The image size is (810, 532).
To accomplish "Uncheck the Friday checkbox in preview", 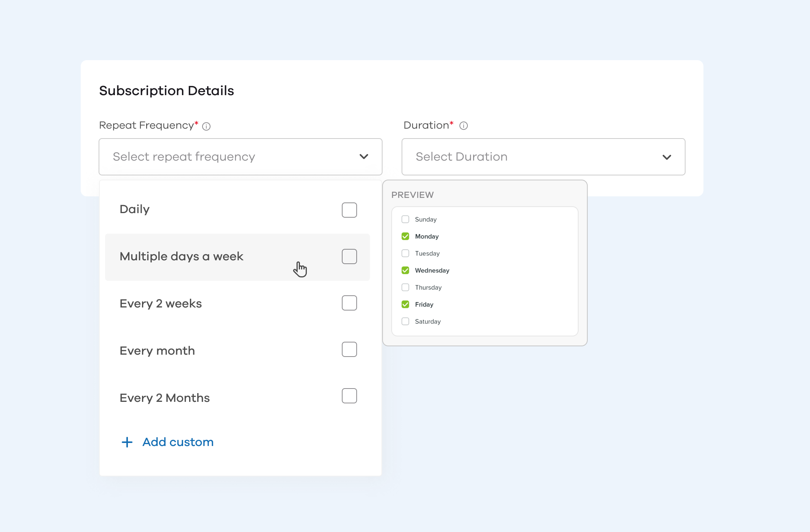I will coord(405,304).
